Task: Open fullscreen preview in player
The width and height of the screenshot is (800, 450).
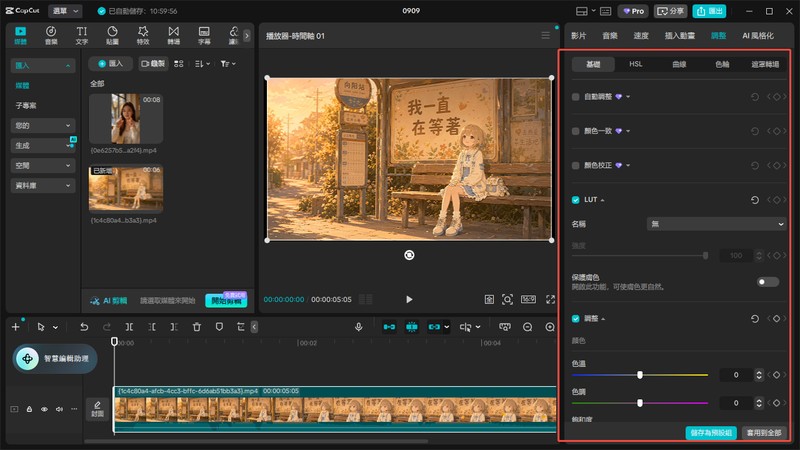Action: click(x=551, y=299)
